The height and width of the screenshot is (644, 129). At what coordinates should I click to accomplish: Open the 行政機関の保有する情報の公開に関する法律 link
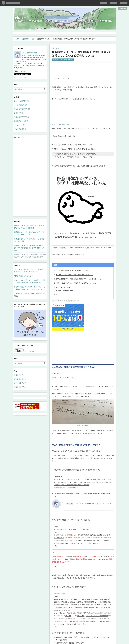66,488
